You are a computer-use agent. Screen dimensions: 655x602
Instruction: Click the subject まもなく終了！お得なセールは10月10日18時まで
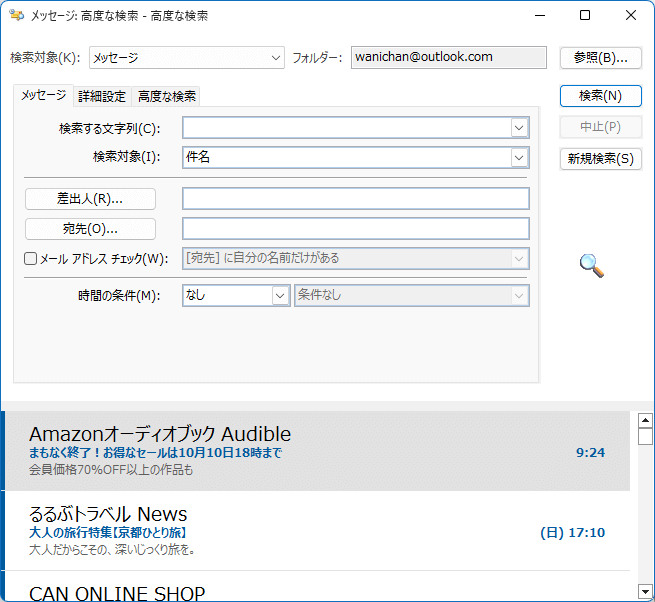coord(155,453)
